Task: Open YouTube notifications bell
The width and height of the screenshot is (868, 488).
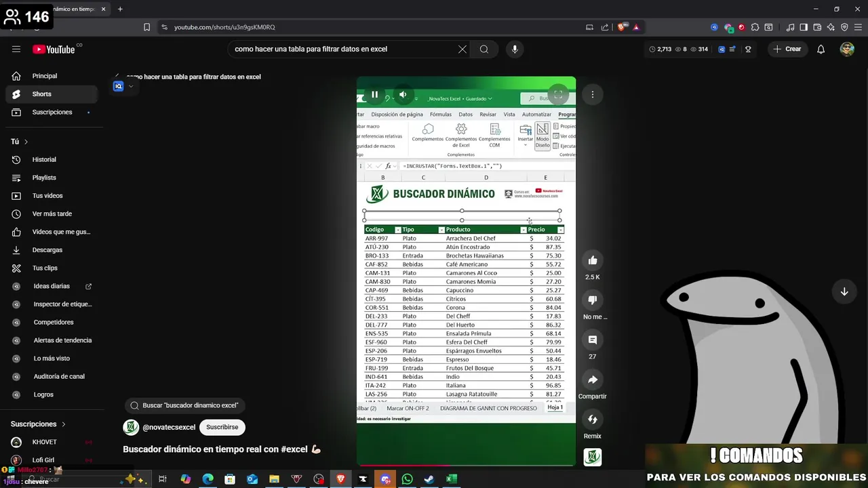Action: pos(821,49)
